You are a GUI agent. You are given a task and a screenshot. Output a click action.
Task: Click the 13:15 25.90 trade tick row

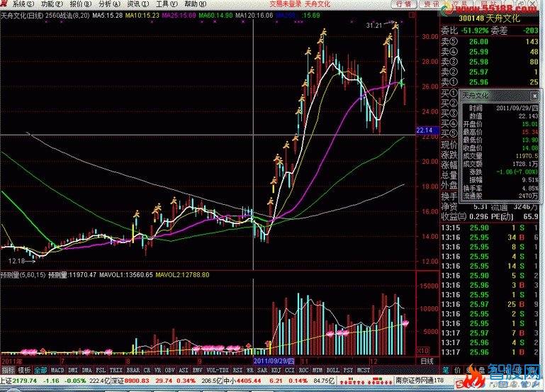coord(490,228)
